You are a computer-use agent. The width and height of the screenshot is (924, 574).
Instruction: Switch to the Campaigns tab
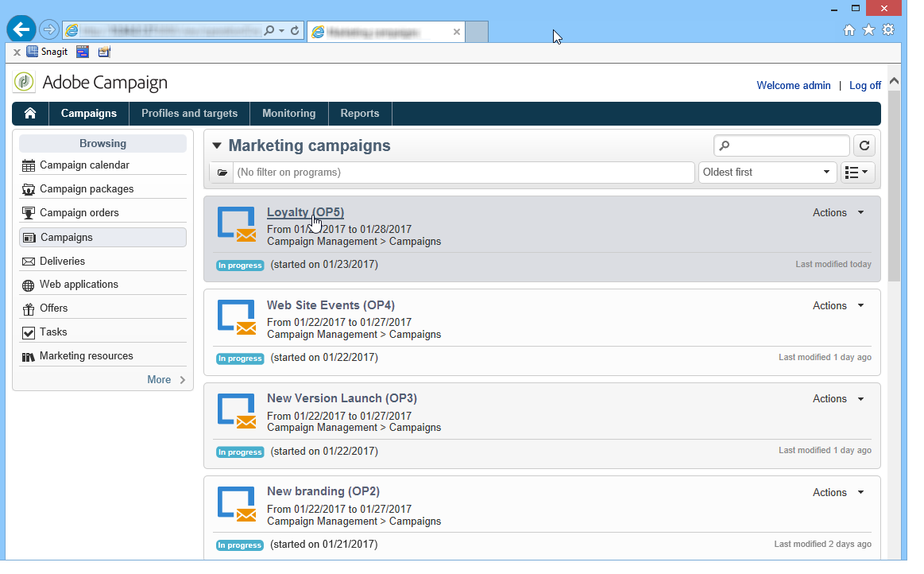(88, 113)
